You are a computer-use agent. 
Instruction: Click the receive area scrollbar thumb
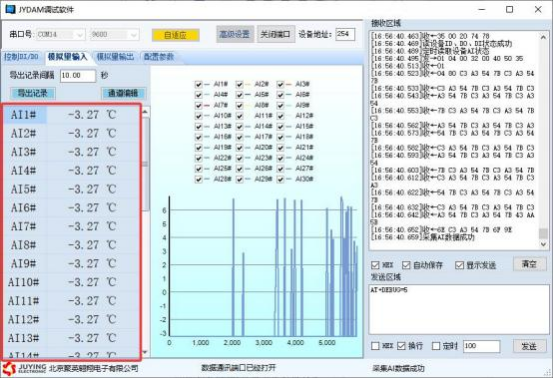543,234
